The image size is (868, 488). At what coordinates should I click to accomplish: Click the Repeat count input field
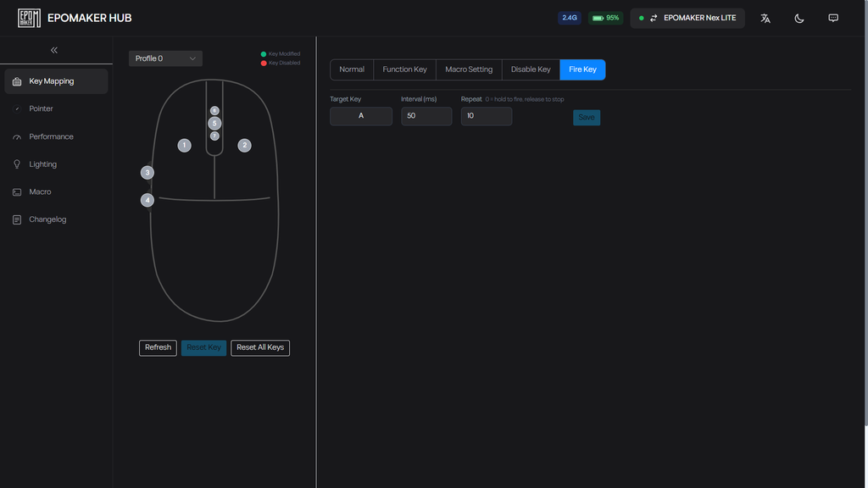pyautogui.click(x=487, y=116)
